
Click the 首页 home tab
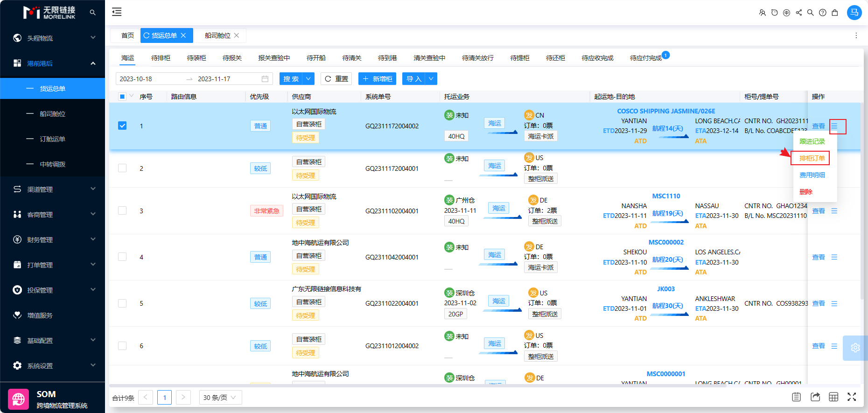(127, 35)
